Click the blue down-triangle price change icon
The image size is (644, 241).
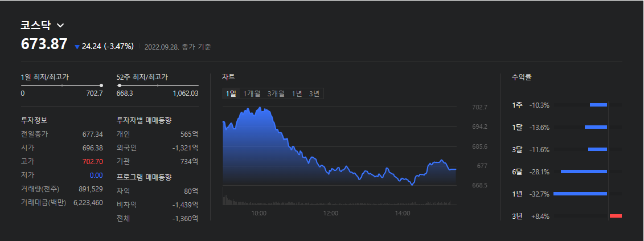pyautogui.click(x=77, y=47)
